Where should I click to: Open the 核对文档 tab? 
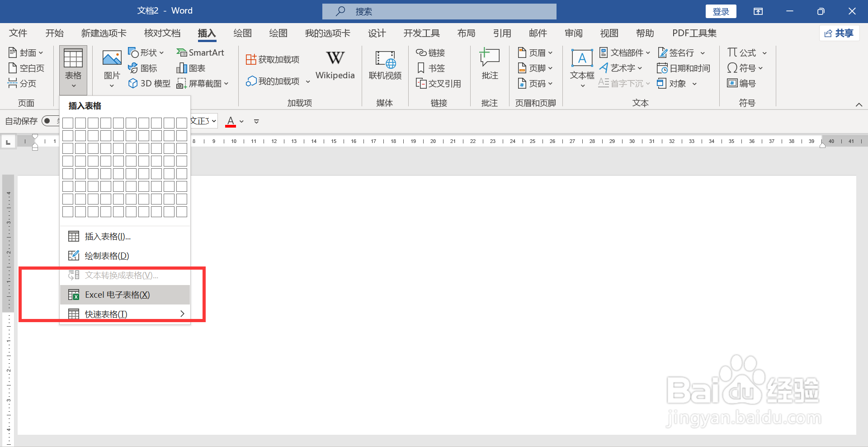coord(162,33)
